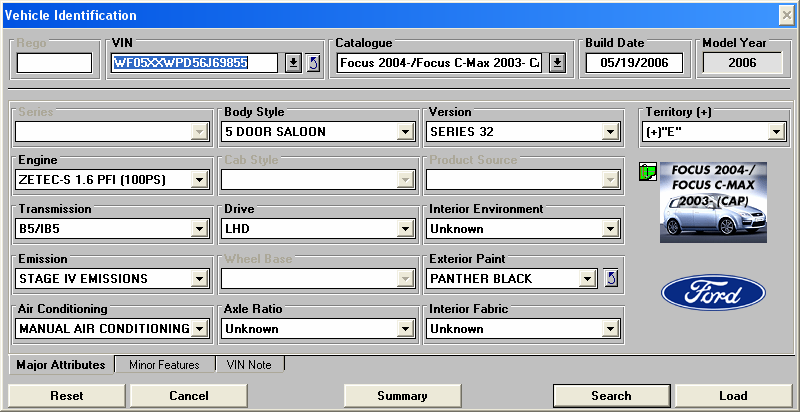Viewport: 800px width, 412px height.
Task: Click the VIN input field
Action: (195, 63)
